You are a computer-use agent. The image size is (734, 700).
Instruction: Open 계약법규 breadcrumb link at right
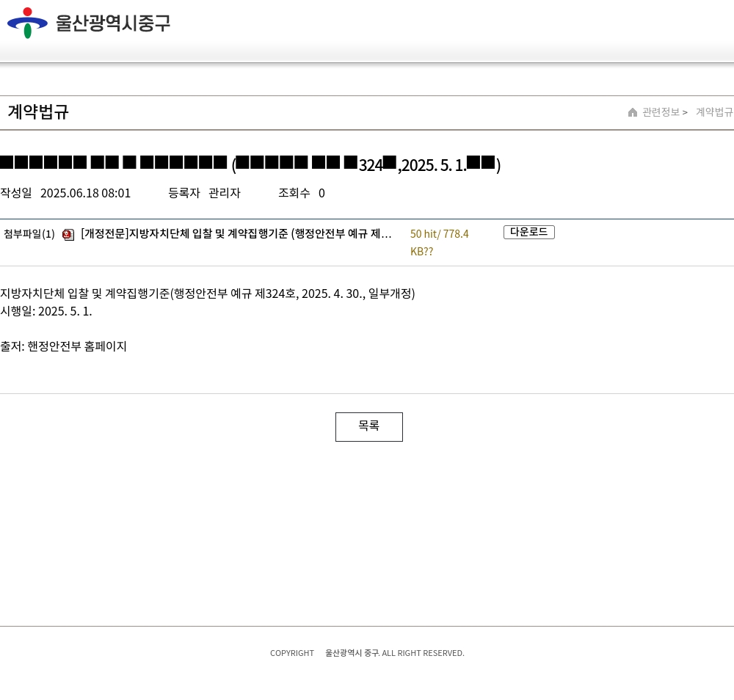point(714,112)
